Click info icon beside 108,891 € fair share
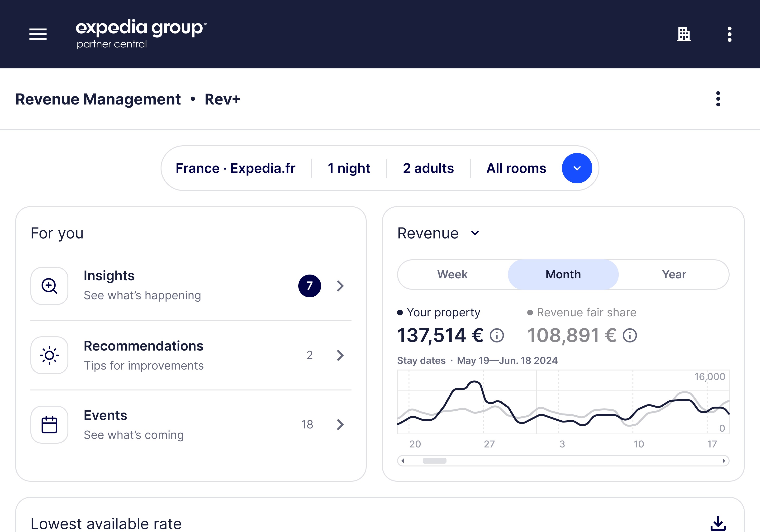 pyautogui.click(x=630, y=335)
